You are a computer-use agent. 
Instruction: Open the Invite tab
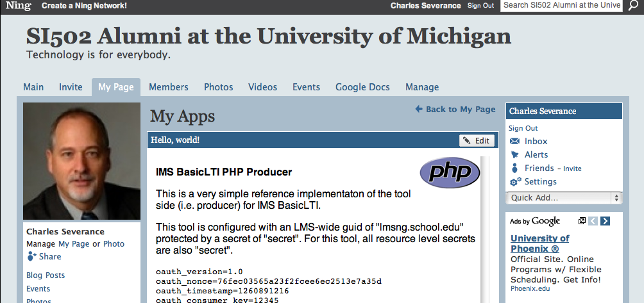[71, 87]
